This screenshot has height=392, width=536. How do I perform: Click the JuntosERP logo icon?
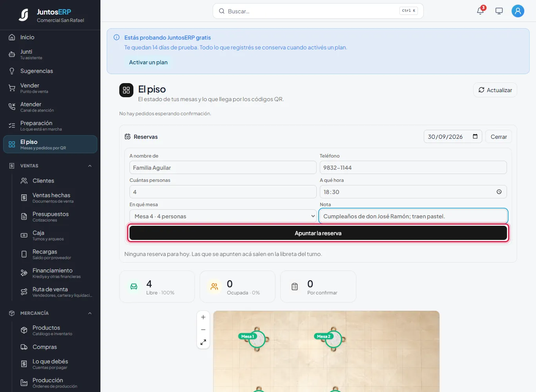pyautogui.click(x=24, y=15)
